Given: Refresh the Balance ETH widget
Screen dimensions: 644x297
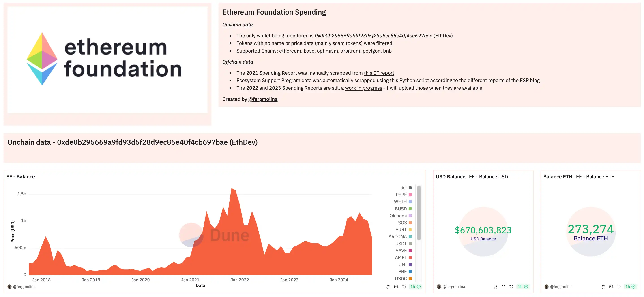Looking at the screenshot, I should pos(619,286).
